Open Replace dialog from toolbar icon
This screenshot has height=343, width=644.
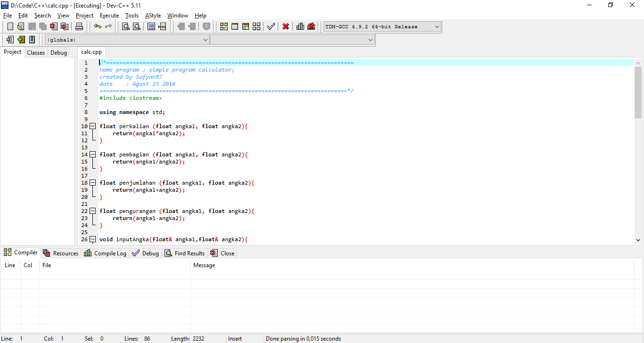click(136, 26)
